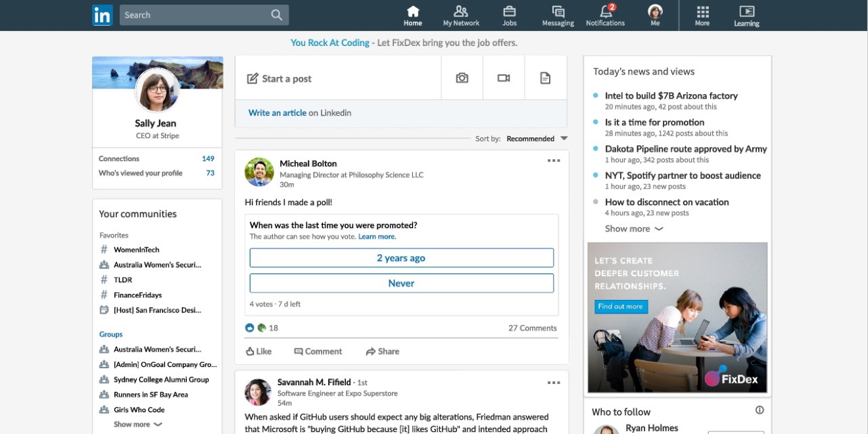Screen dimensions: 868x434
Task: Click the hashtag icon next to TLDR
Action: tap(104, 280)
